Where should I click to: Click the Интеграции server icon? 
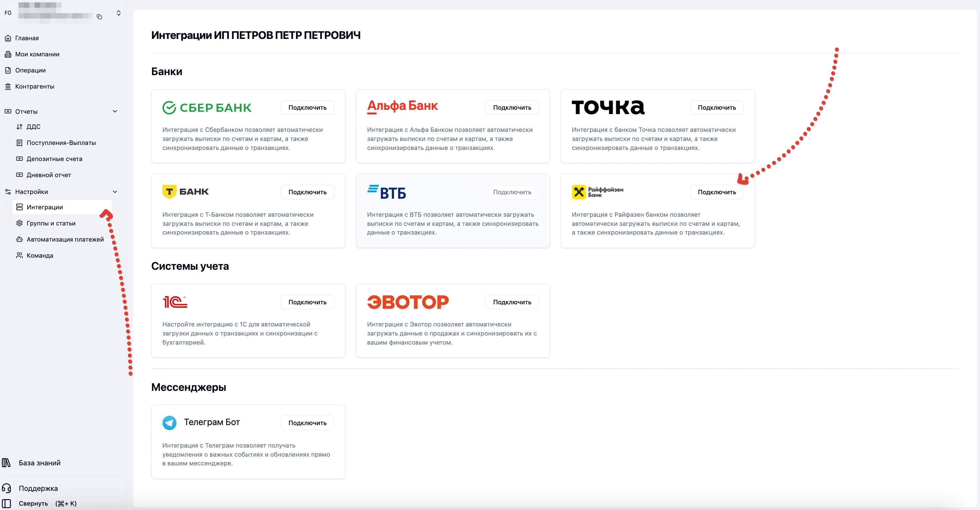pos(19,207)
